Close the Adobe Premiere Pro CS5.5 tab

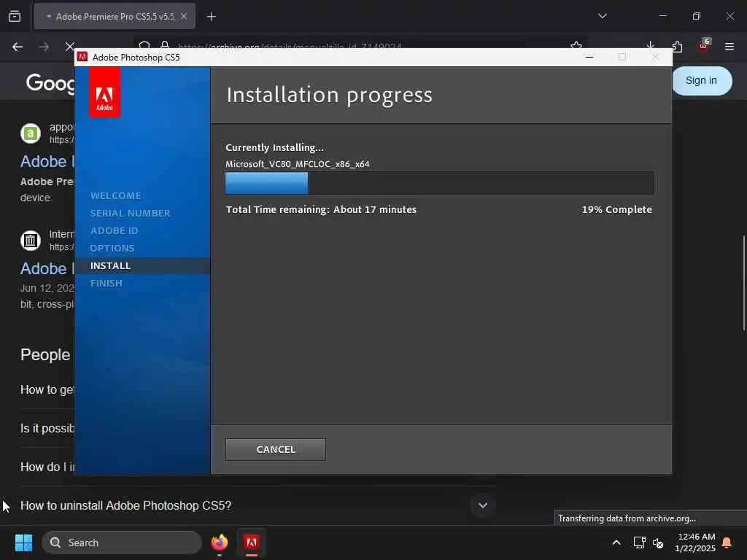coord(184,16)
